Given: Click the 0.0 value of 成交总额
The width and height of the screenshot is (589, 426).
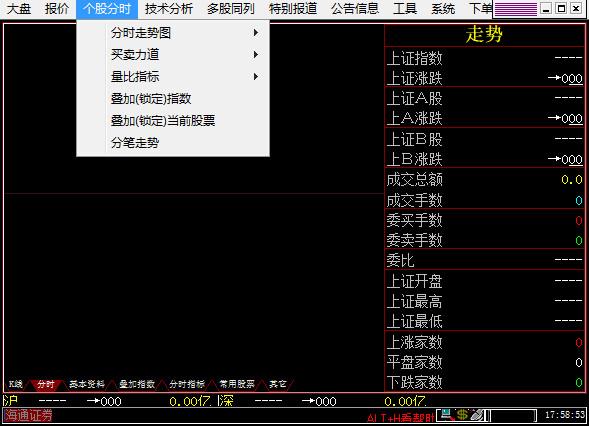Looking at the screenshot, I should tap(572, 180).
